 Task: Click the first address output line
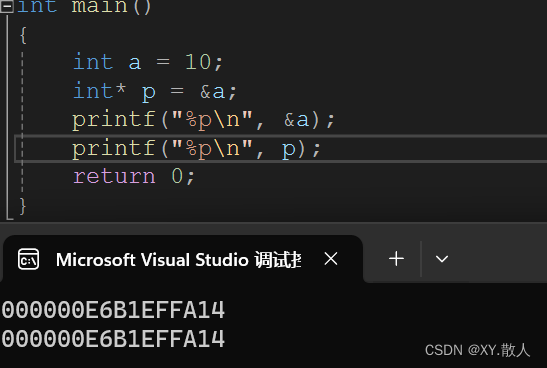(113, 310)
